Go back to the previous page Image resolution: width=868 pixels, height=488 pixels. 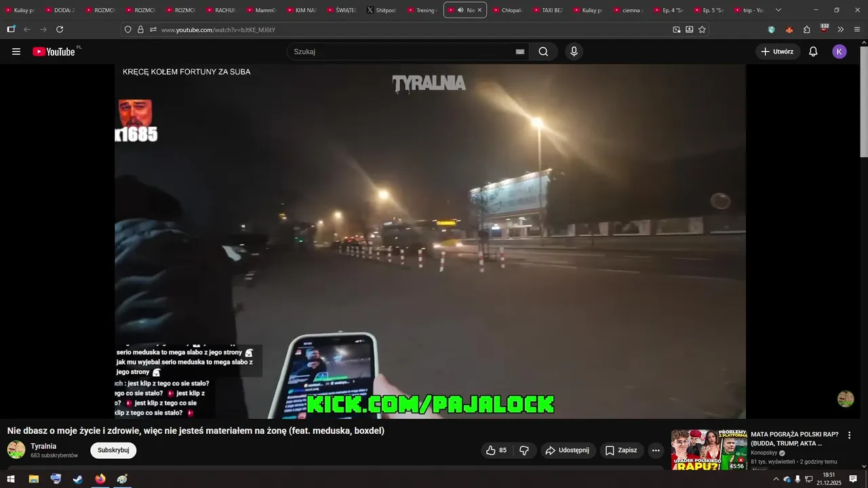tap(27, 30)
